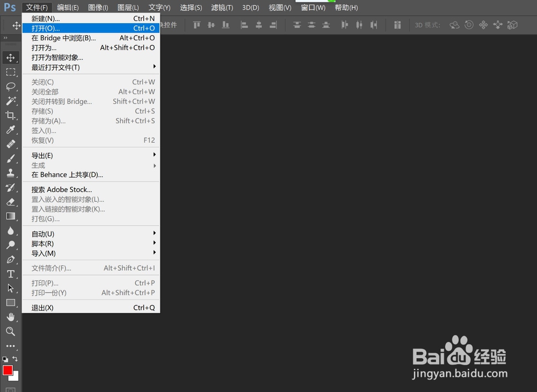Select the Eraser tool
Viewport: 537px width, 392px height.
coord(11,202)
